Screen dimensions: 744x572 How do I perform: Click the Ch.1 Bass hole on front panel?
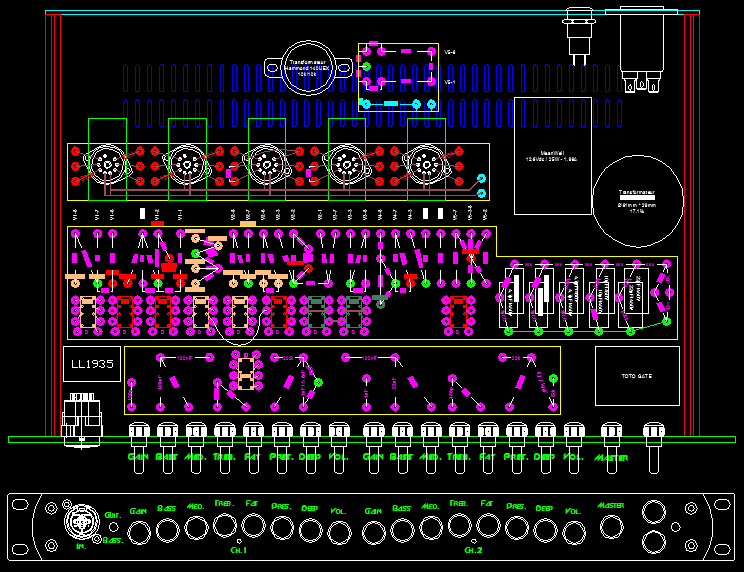(x=167, y=531)
